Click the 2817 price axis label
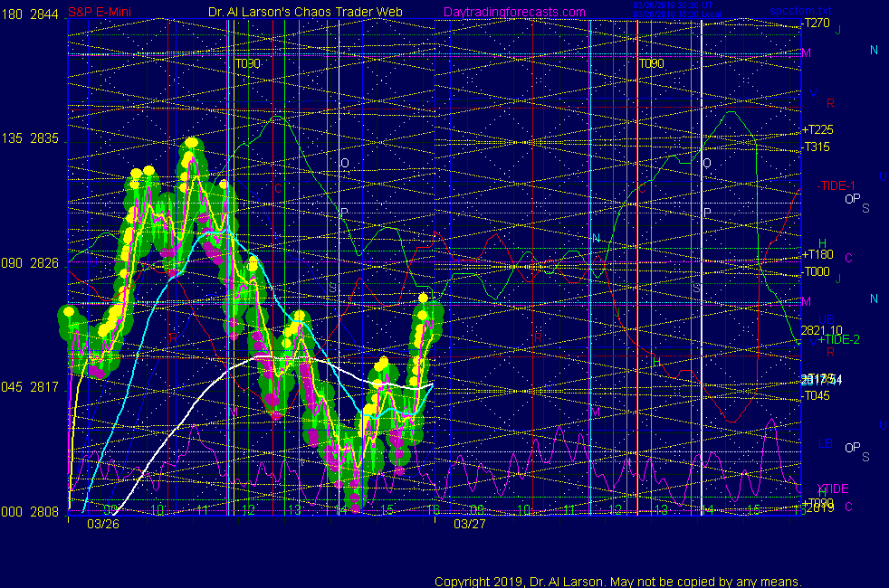This screenshot has width=889, height=588. [x=44, y=387]
